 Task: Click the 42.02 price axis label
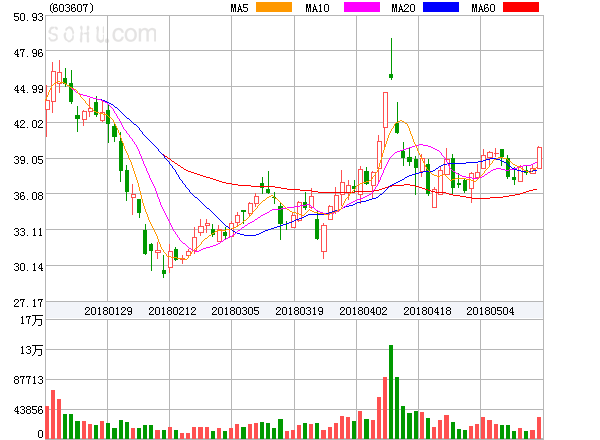coord(28,124)
